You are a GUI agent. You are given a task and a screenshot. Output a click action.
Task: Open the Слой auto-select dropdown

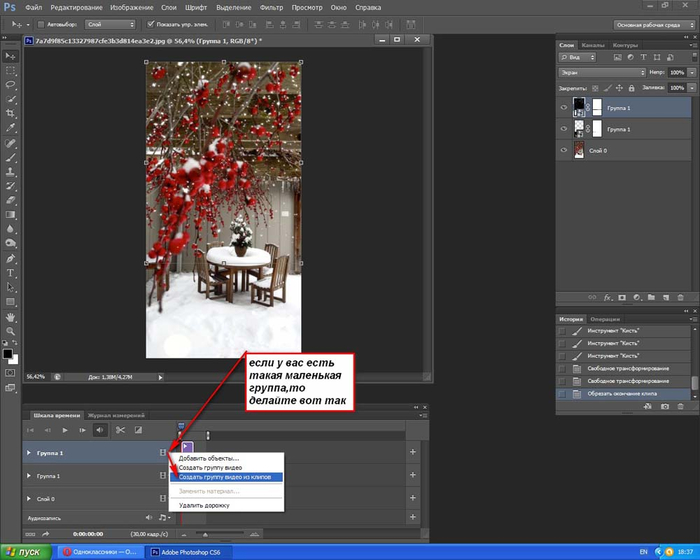pyautogui.click(x=110, y=25)
